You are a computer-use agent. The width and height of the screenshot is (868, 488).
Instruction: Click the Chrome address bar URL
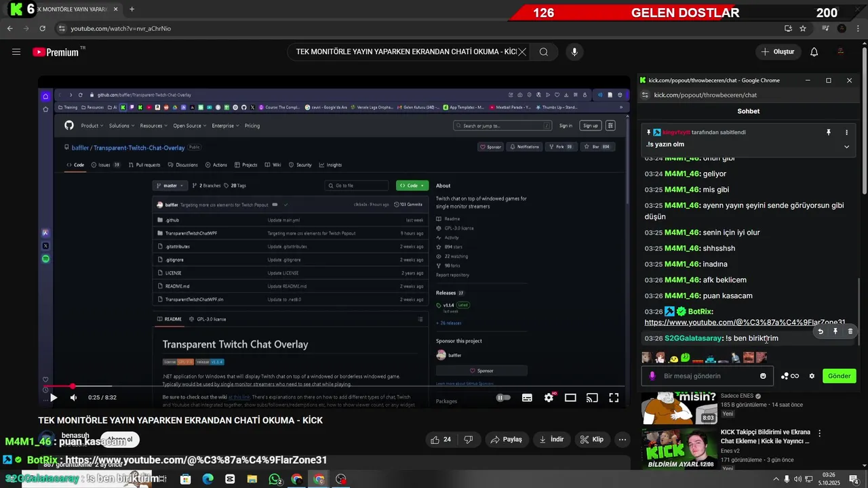(x=121, y=28)
